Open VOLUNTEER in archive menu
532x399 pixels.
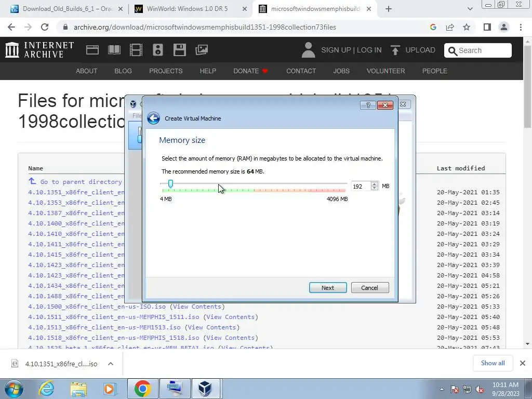tap(386, 71)
